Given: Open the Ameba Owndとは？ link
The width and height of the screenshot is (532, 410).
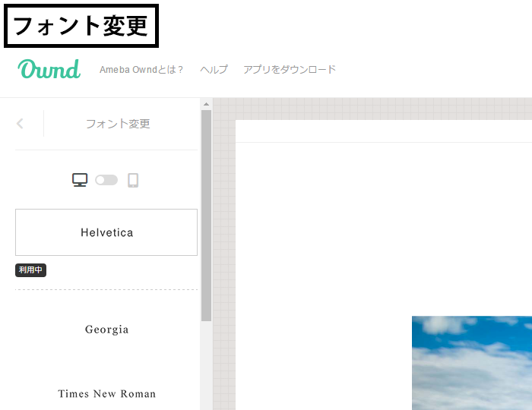Looking at the screenshot, I should pyautogui.click(x=142, y=70).
